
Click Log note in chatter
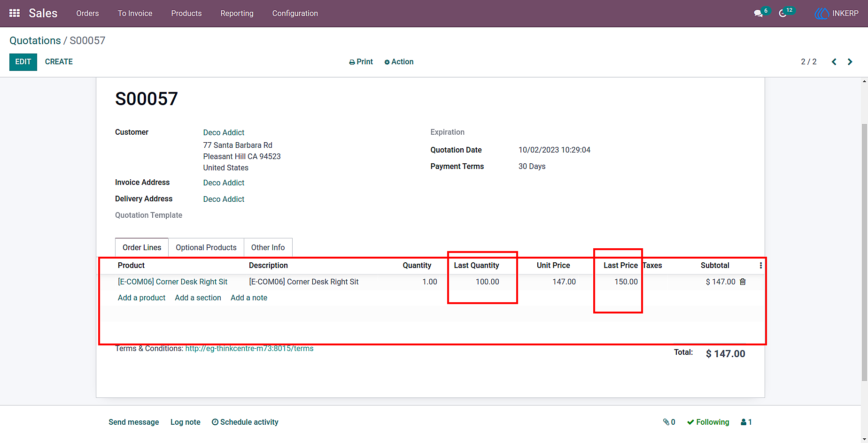186,422
